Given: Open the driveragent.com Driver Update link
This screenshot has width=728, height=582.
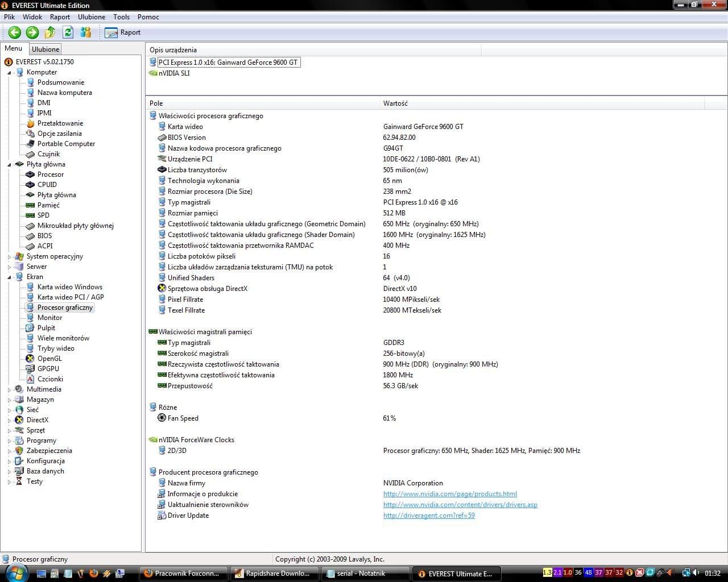Looking at the screenshot, I should pyautogui.click(x=429, y=516).
